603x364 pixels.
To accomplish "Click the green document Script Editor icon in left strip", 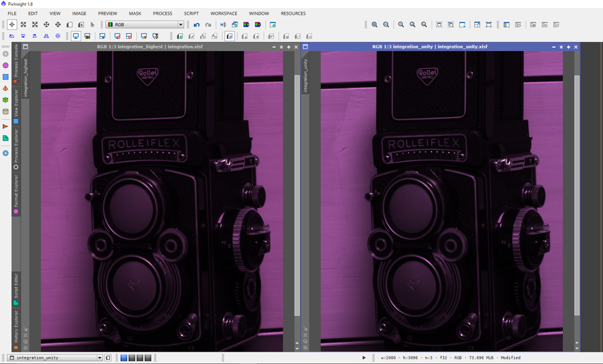I will 5,138.
